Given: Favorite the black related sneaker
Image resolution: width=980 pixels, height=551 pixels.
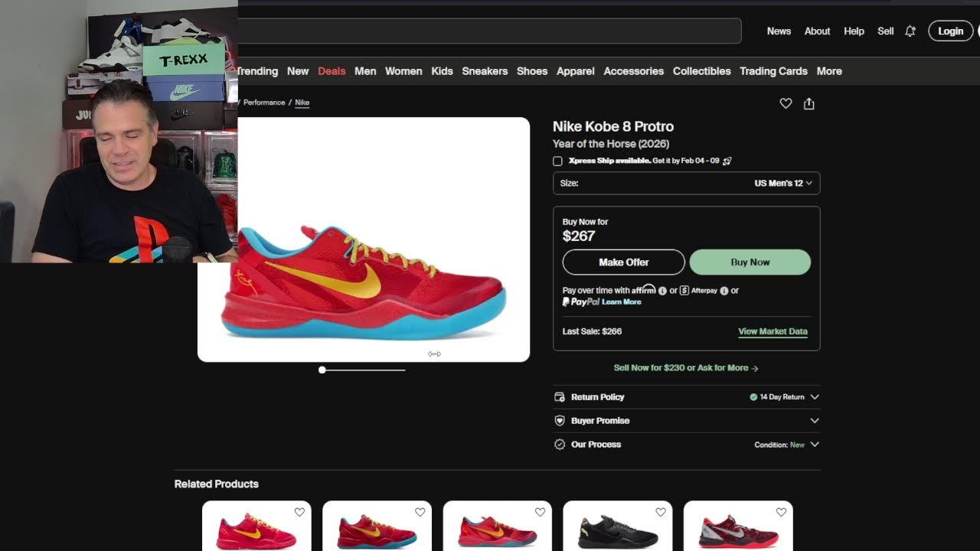Looking at the screenshot, I should pos(660,512).
